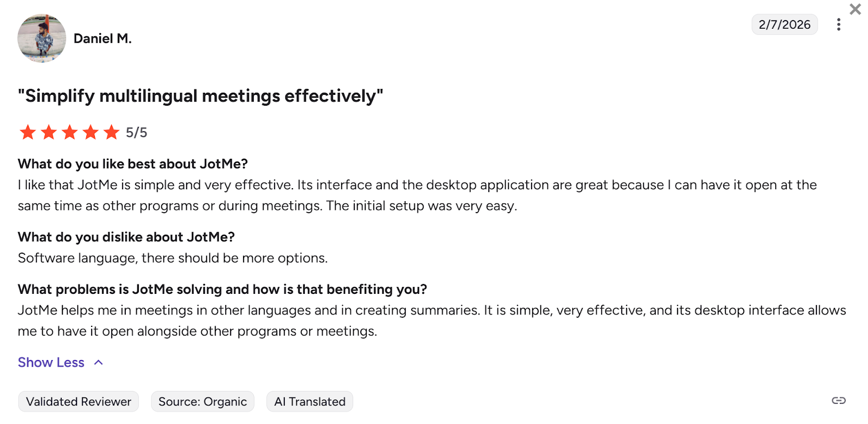
Task: Dismiss the review using the X icon
Action: coord(856,9)
